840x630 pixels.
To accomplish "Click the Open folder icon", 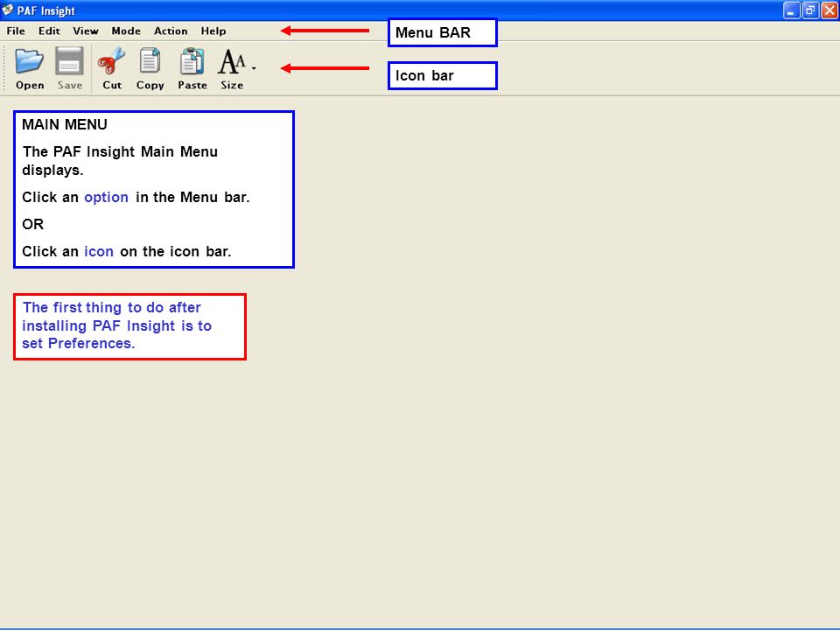I will pyautogui.click(x=30, y=60).
